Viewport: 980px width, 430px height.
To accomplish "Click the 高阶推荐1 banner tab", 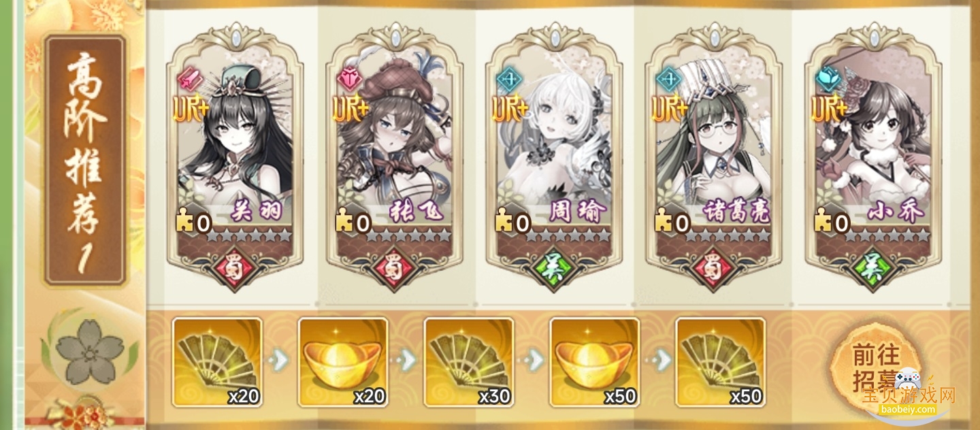I will tap(85, 160).
